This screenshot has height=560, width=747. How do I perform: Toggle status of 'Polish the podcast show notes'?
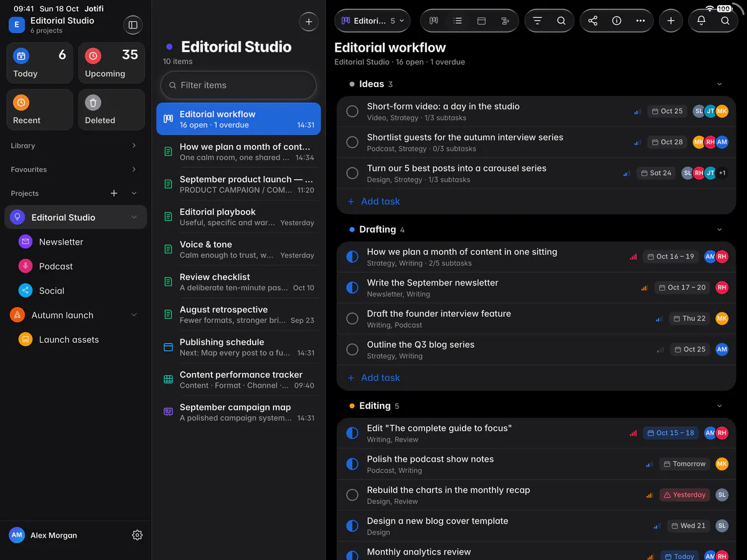coord(352,464)
